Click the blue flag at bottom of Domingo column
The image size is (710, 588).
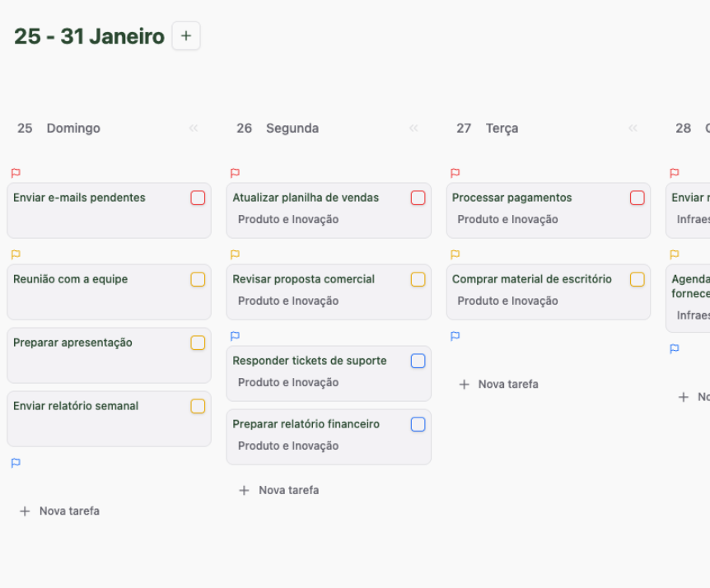(15, 463)
